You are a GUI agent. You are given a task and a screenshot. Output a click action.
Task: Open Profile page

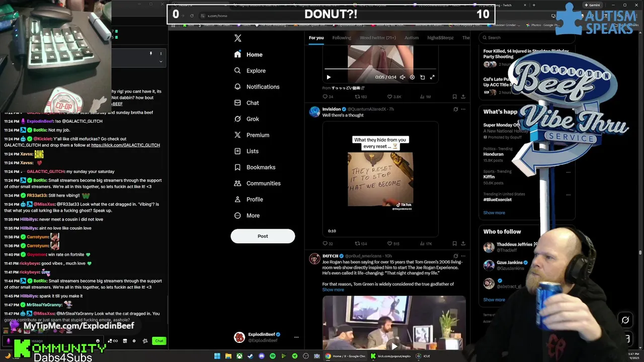(249, 199)
